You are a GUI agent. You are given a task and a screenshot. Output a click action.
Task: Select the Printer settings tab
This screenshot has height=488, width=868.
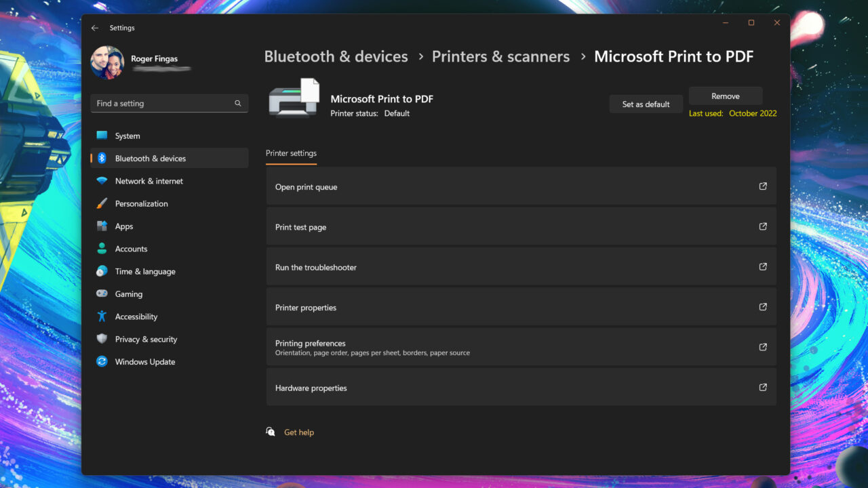[x=291, y=153]
